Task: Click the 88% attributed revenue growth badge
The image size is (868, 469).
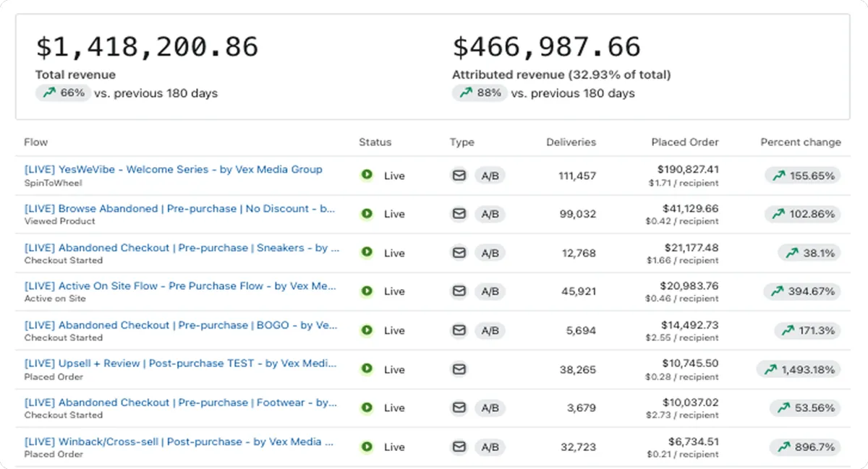Action: pos(479,93)
